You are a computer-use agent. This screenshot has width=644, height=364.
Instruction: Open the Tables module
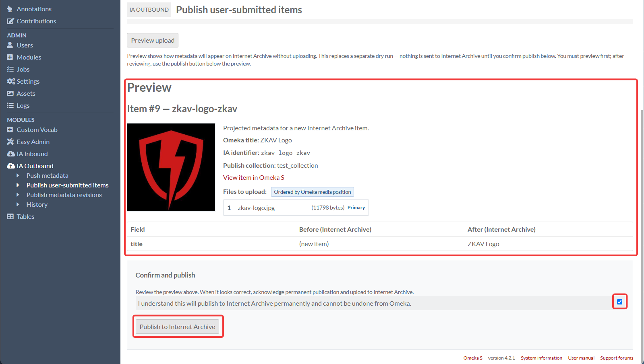pyautogui.click(x=25, y=216)
